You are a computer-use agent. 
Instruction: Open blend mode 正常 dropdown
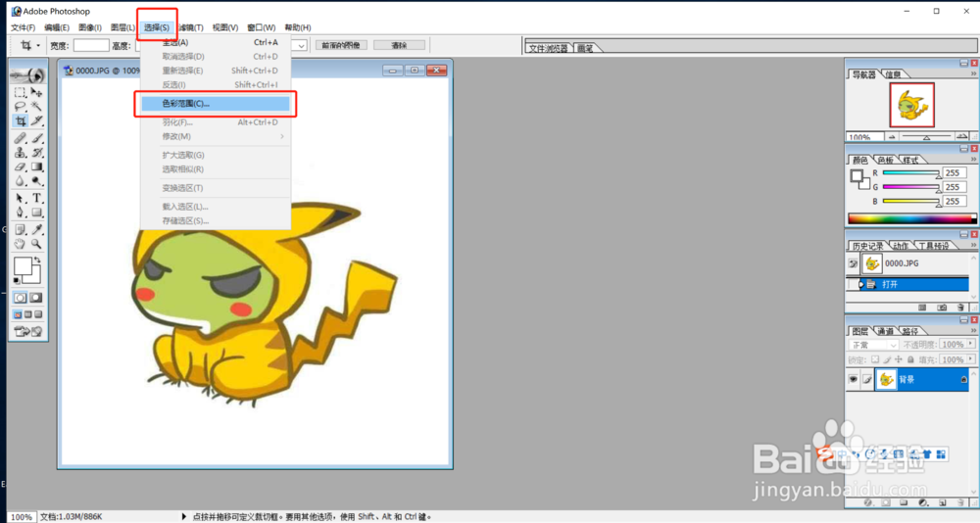pyautogui.click(x=873, y=345)
